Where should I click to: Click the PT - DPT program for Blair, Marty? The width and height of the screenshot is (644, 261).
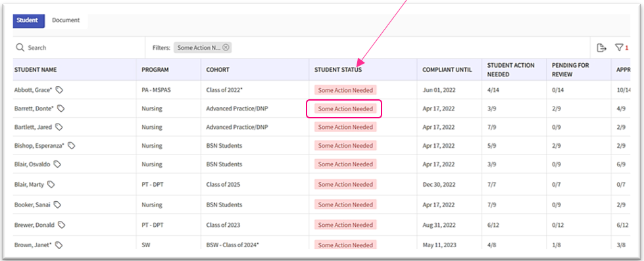(x=152, y=185)
